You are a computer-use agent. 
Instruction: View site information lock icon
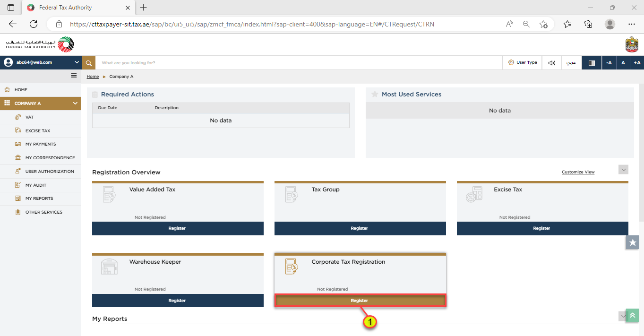(x=59, y=24)
